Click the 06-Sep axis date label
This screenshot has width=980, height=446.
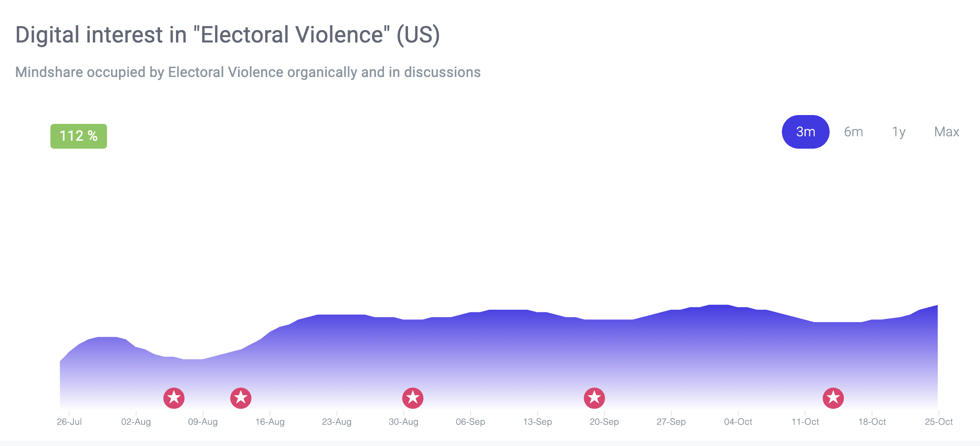click(x=470, y=422)
